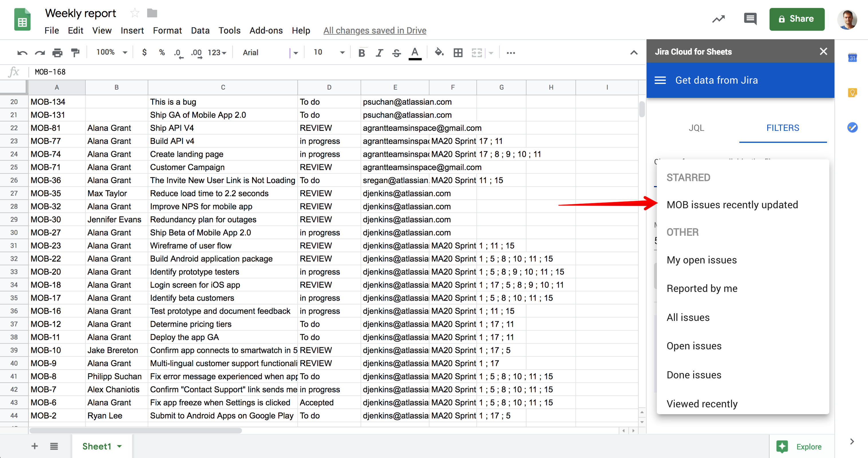Open the Data menu
This screenshot has height=458, width=868.
(200, 30)
